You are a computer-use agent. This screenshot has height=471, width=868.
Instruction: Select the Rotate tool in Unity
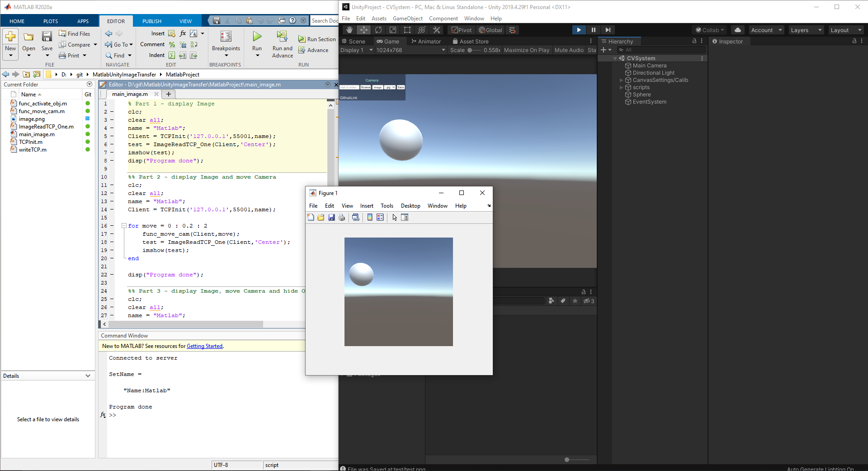[x=378, y=29]
